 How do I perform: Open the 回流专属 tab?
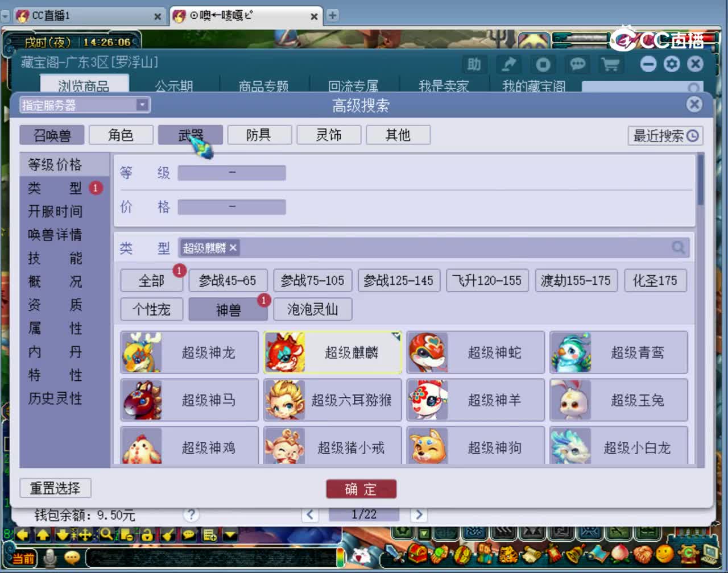[x=353, y=86]
